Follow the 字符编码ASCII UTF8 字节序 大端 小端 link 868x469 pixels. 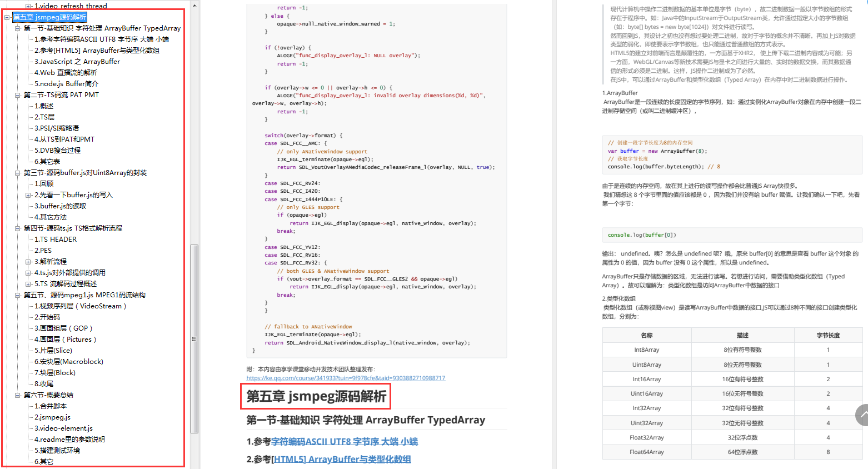pyautogui.click(x=345, y=441)
